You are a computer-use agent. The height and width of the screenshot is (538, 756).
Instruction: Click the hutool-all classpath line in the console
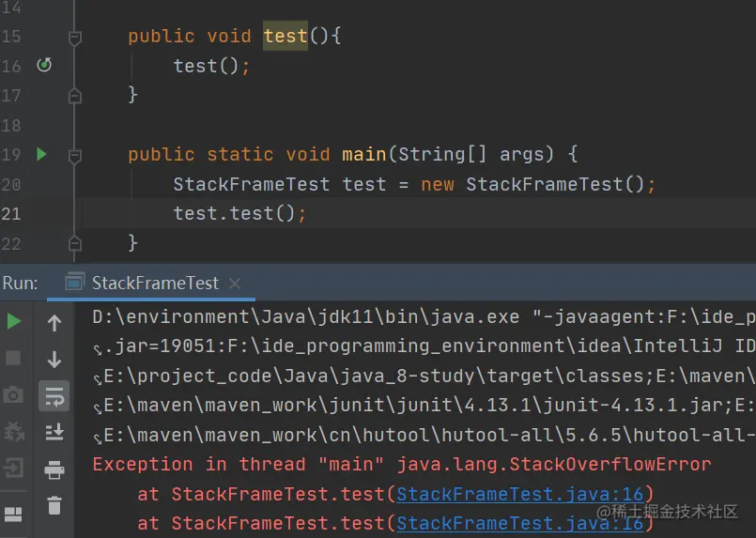(x=424, y=436)
